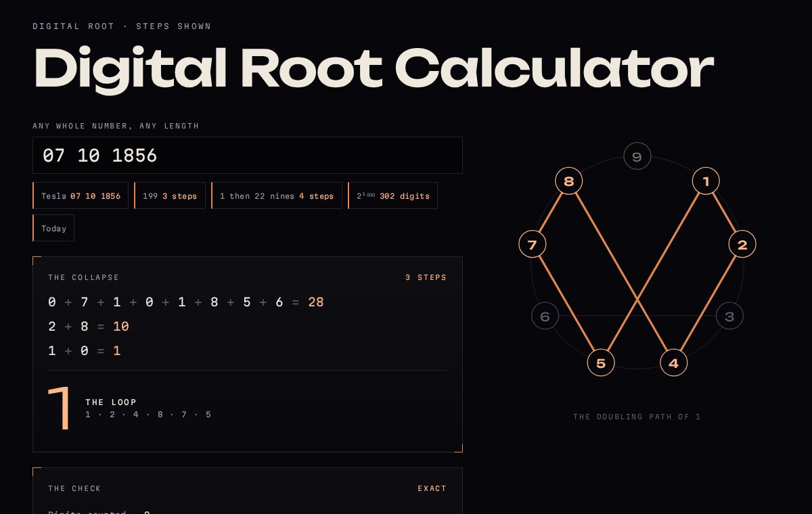Click 'THE LOOP' label
812x514 pixels.
tap(111, 402)
